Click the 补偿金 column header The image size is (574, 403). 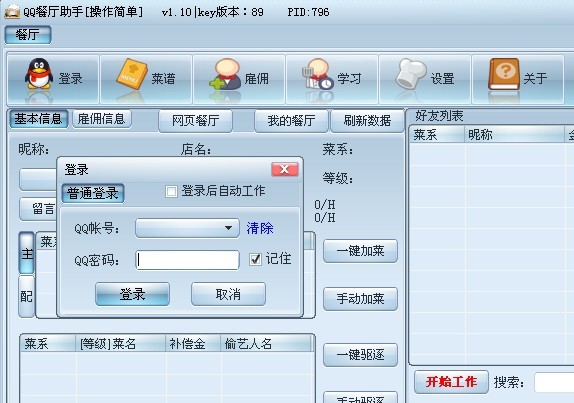pos(193,344)
